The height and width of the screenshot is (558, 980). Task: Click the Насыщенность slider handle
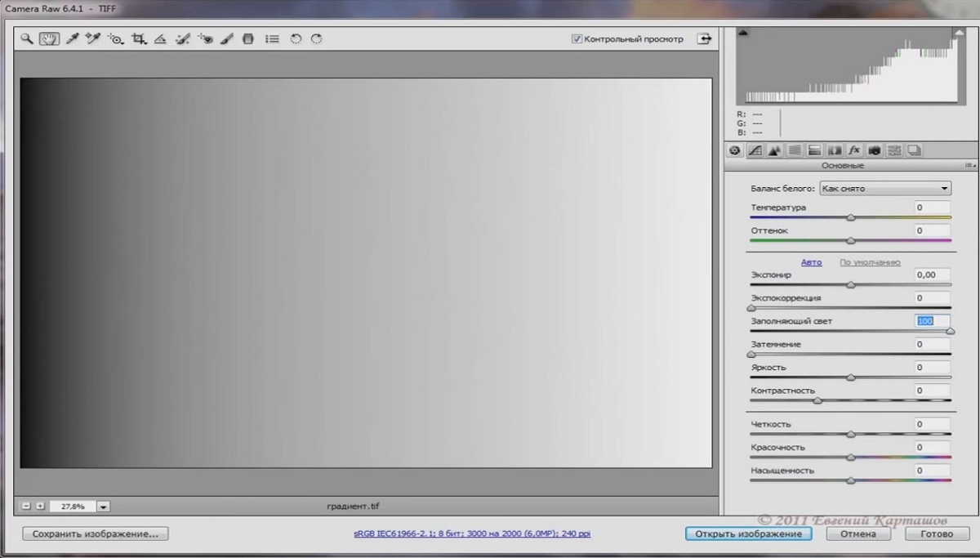(x=851, y=480)
